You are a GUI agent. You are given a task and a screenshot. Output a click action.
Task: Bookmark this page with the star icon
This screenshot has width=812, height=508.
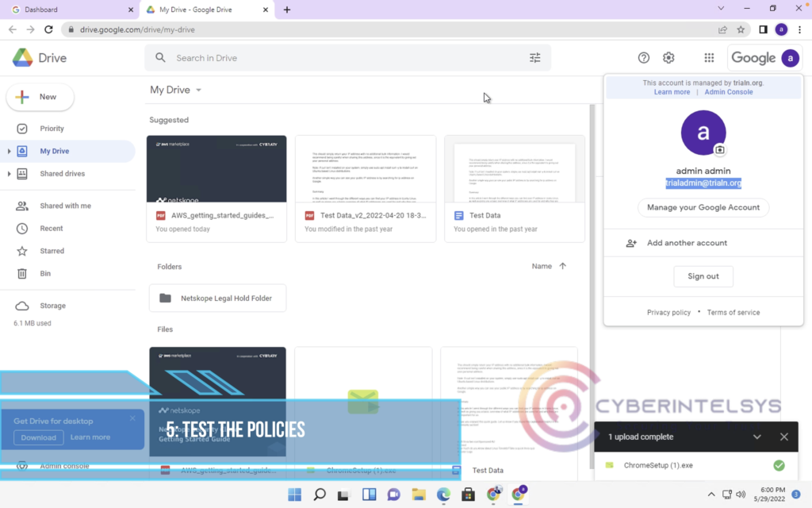pos(741,29)
